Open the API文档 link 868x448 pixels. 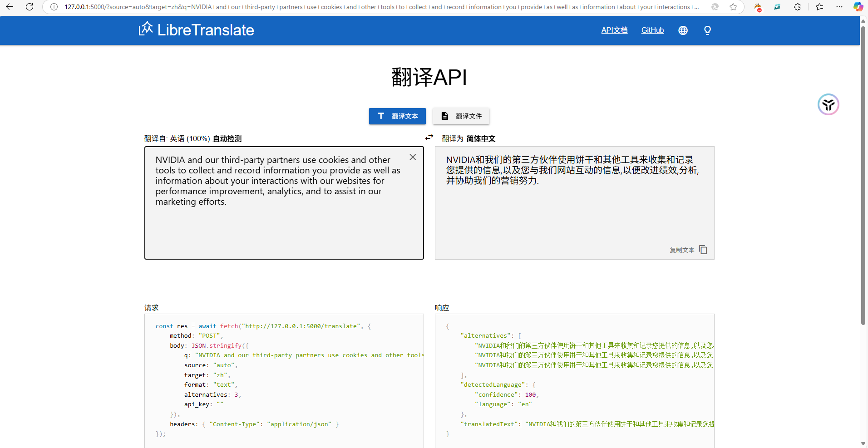(x=614, y=30)
